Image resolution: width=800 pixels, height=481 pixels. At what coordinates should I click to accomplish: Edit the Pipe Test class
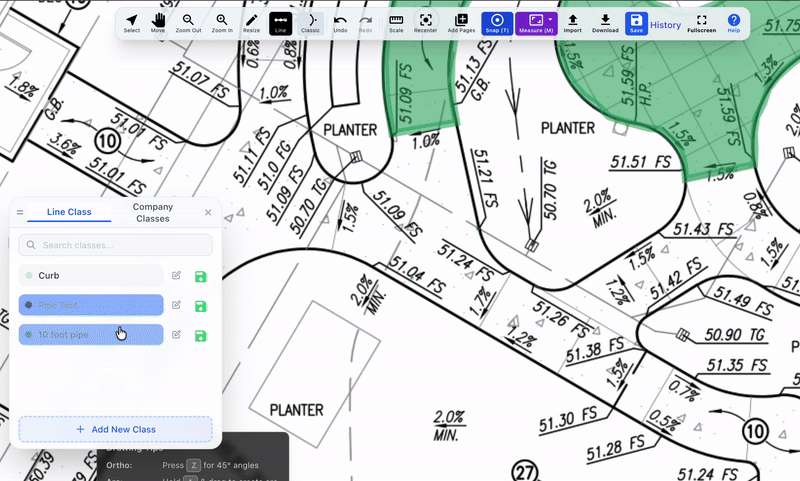[176, 305]
